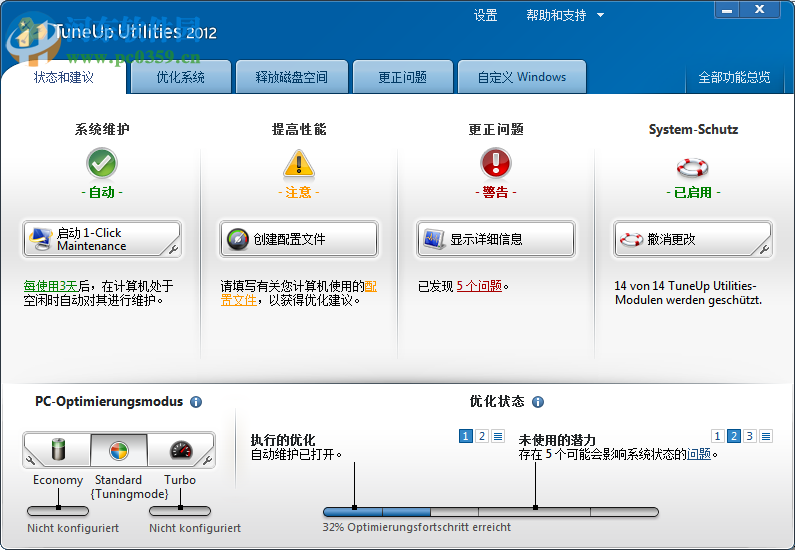Show page 1 of 执行的优化

coord(465,436)
